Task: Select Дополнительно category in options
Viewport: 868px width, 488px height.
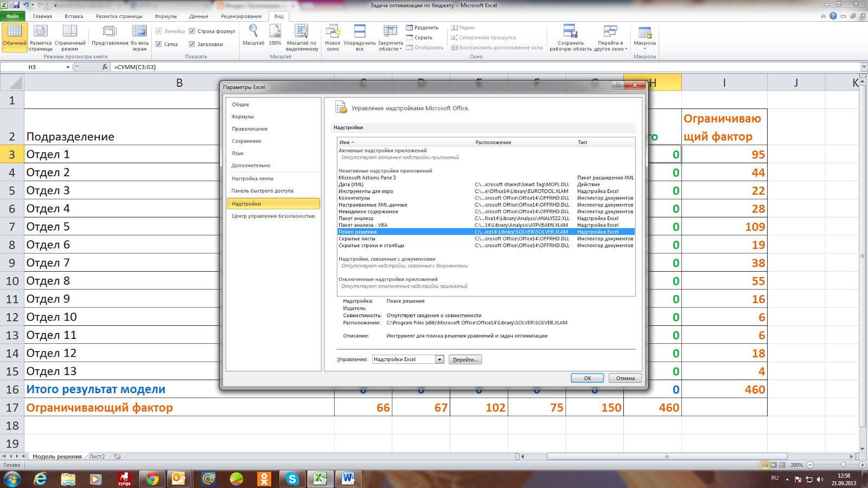Action: tap(273, 165)
